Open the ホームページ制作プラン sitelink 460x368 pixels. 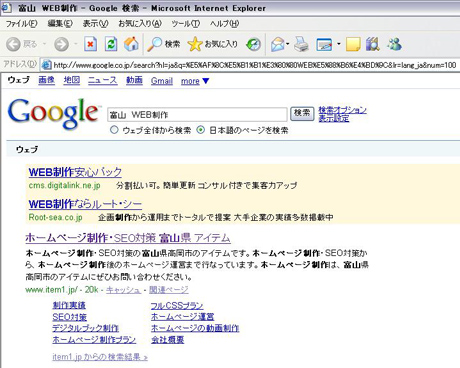click(x=94, y=340)
